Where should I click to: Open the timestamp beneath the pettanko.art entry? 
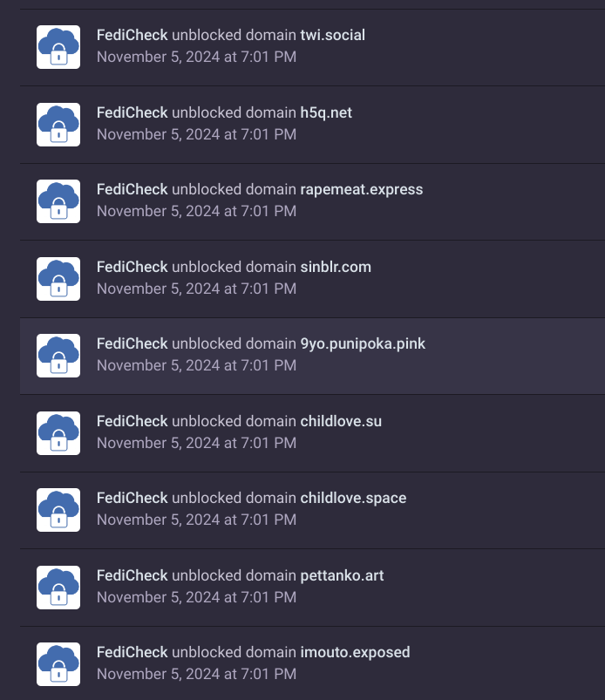(196, 597)
